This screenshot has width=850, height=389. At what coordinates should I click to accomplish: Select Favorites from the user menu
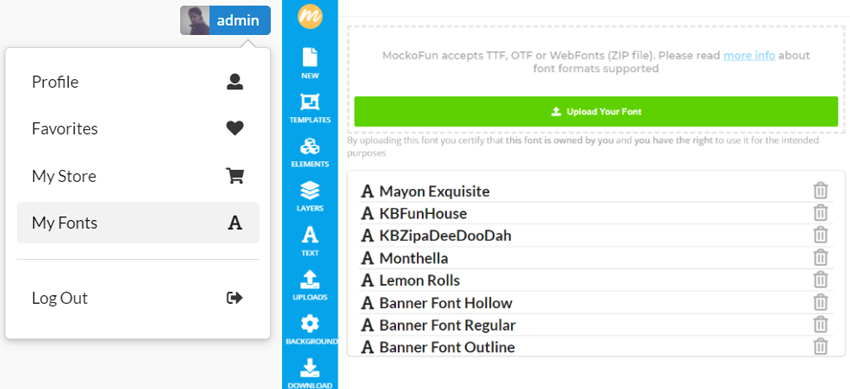138,128
